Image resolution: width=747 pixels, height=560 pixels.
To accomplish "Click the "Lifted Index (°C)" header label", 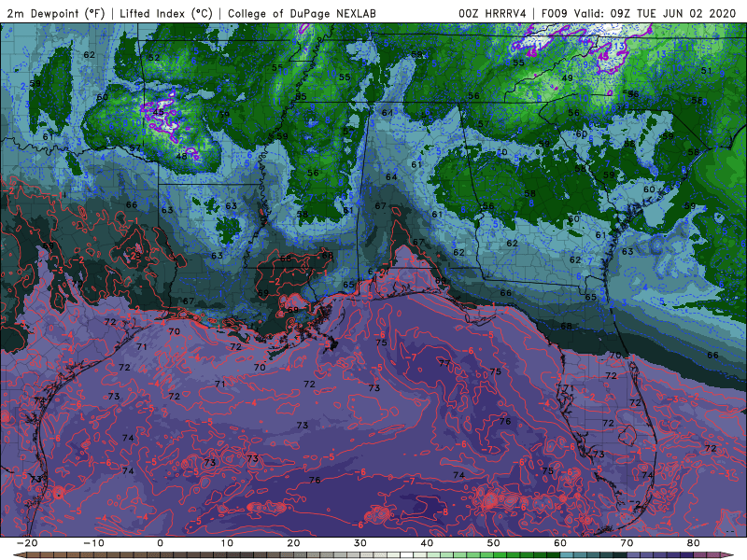I will pyautogui.click(x=166, y=13).
